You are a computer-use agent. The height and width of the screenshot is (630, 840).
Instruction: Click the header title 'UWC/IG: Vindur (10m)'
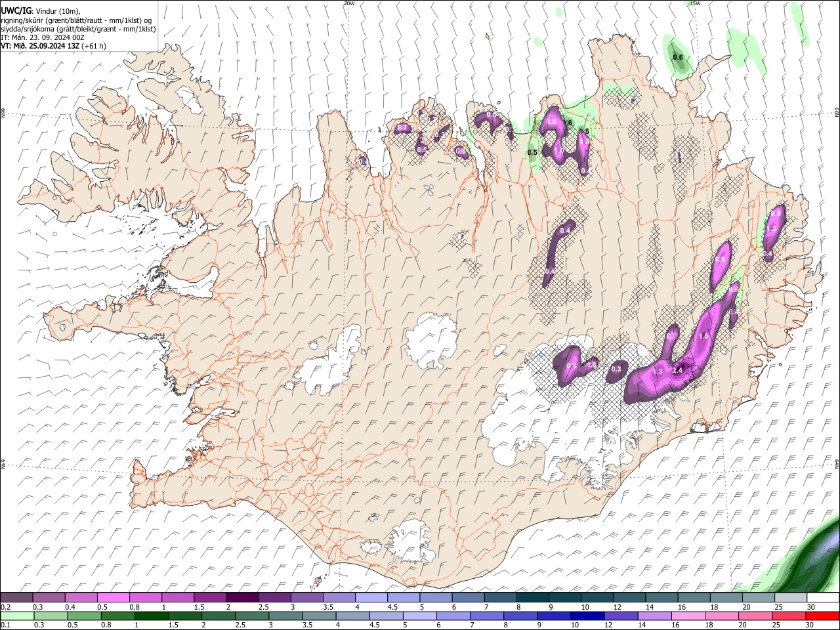click(x=41, y=11)
